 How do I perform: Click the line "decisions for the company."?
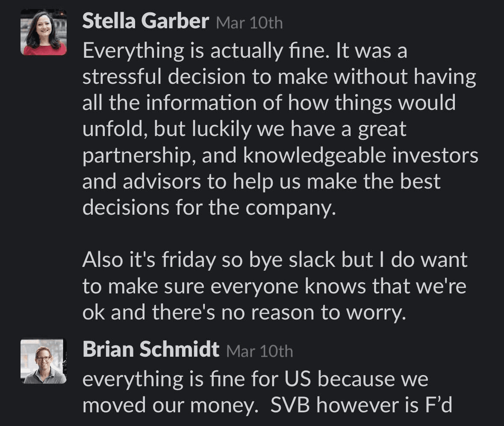tap(207, 208)
